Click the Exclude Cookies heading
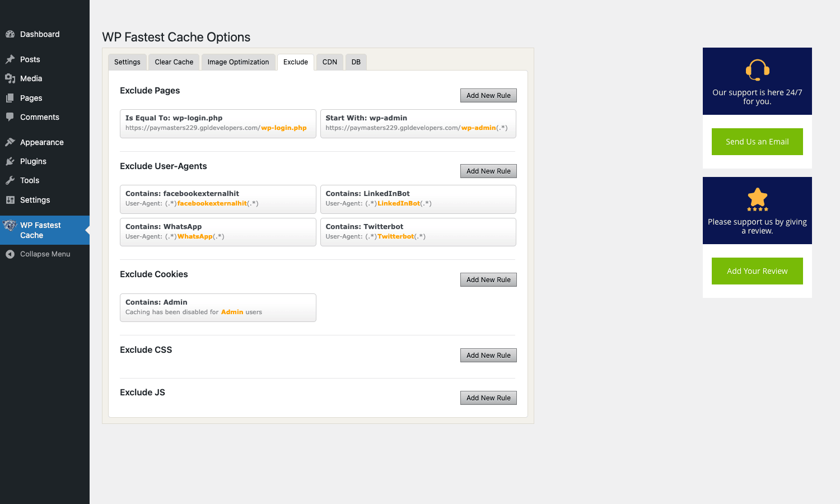This screenshot has width=840, height=504. [154, 274]
